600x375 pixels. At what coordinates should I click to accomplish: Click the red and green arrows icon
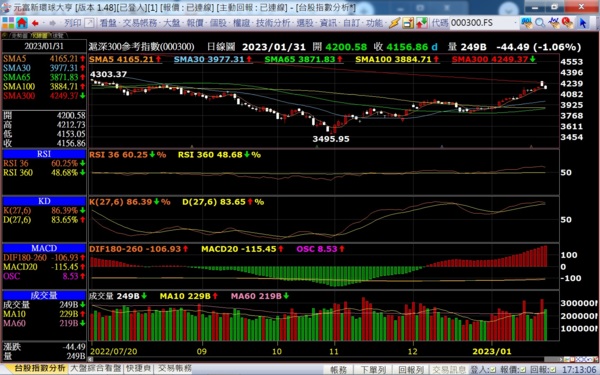tap(422, 23)
